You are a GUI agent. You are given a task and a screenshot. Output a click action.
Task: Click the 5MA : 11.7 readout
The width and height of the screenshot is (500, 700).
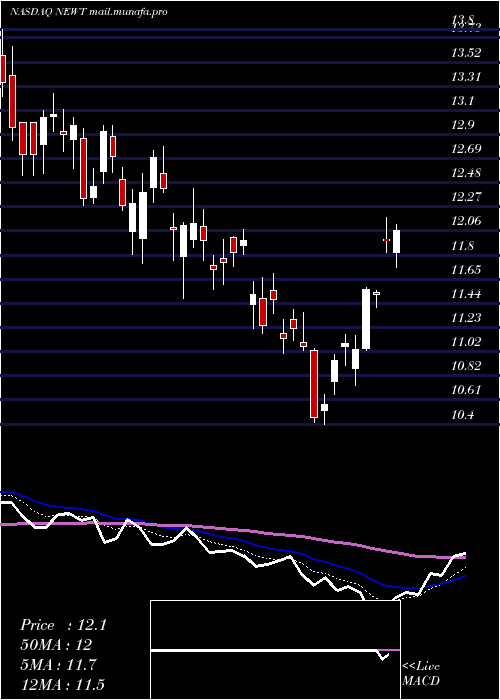point(58,665)
